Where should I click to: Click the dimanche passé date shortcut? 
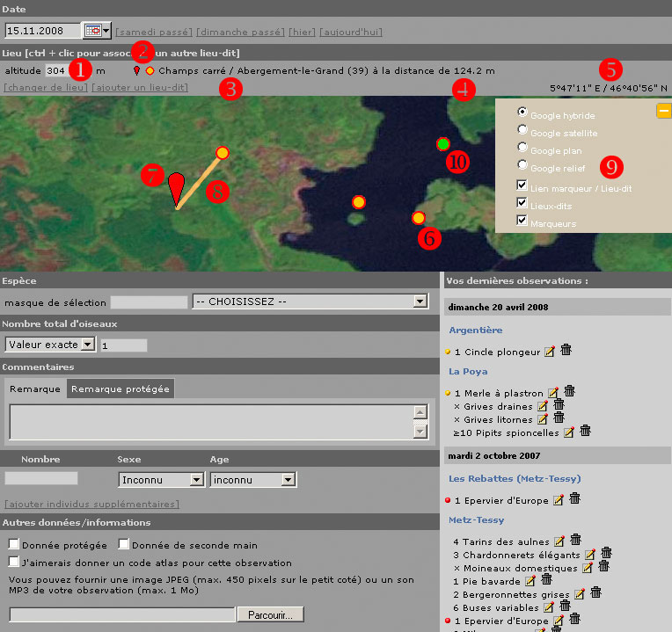[240, 33]
